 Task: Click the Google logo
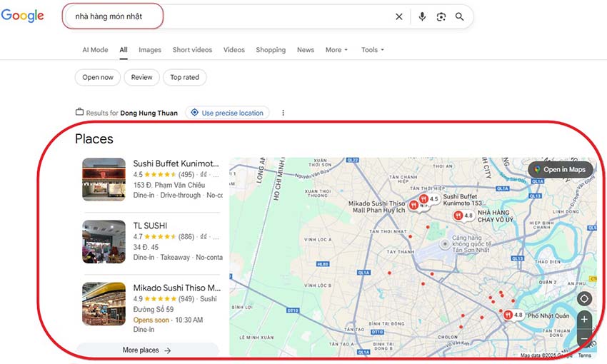tap(22, 16)
